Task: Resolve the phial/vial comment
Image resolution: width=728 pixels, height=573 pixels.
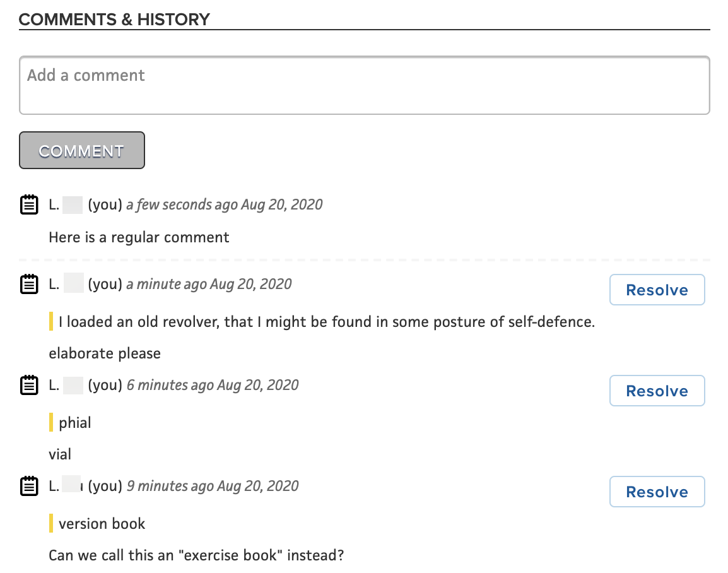Action: pyautogui.click(x=657, y=391)
